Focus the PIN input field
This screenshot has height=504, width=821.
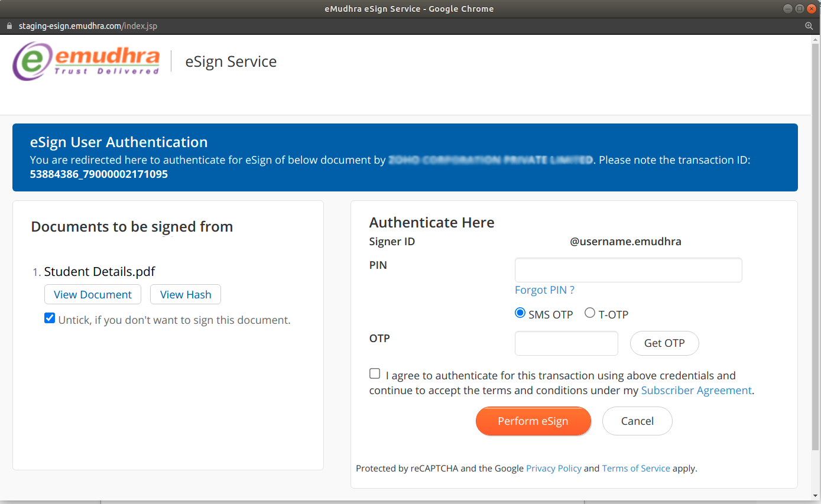(x=628, y=270)
